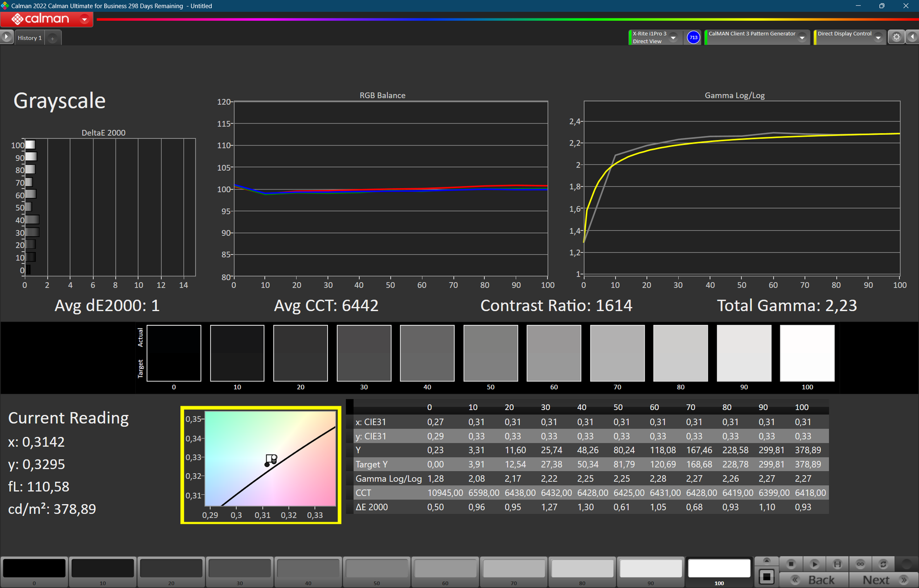This screenshot has width=919, height=588.
Task: Open the X-Rite i1Pro 3 meter dropdown
Action: click(x=673, y=38)
